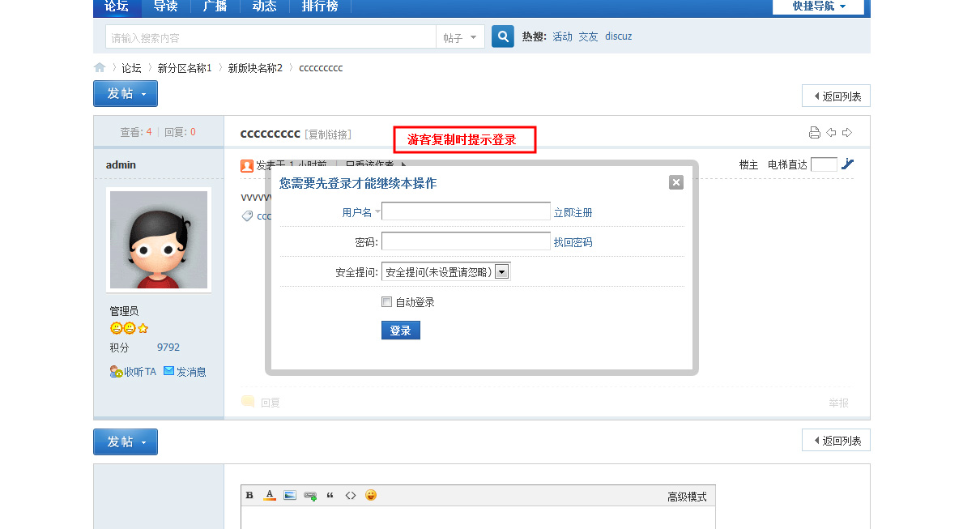Viewport: 980px width, 529px height.
Task: Click the reply bubble icon at post bottom
Action: pyautogui.click(x=248, y=402)
